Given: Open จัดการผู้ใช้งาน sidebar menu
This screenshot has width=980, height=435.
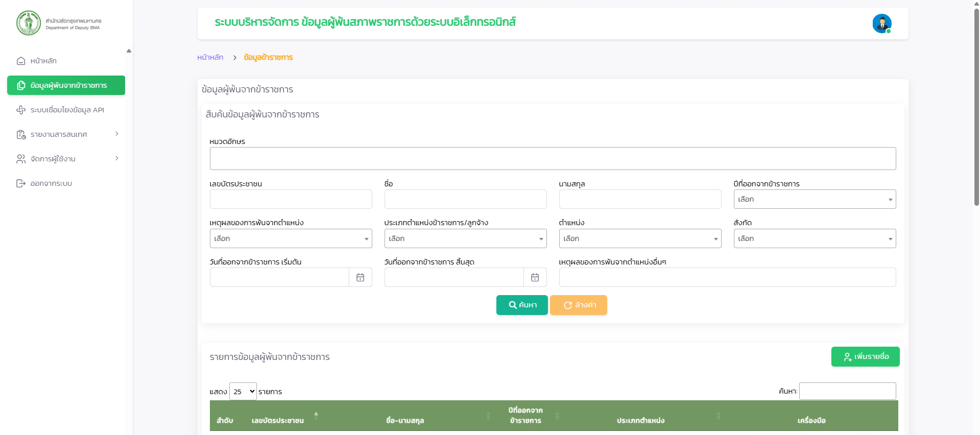Looking at the screenshot, I should tap(66, 159).
